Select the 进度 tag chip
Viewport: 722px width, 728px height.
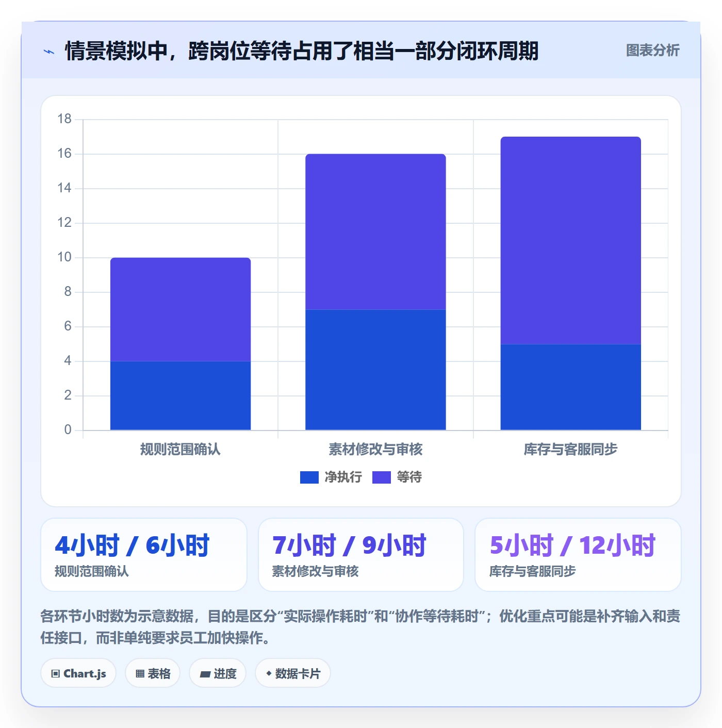click(x=218, y=673)
